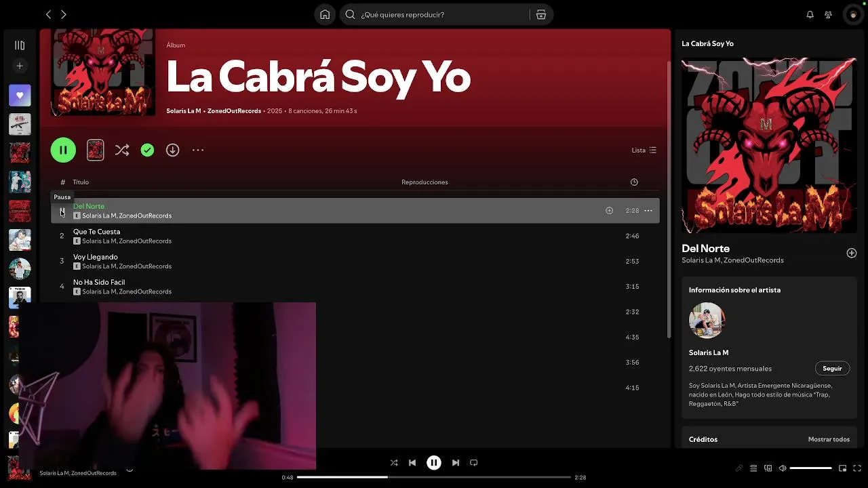Pause playback in bottom player bar
Screen dimensions: 868x488
(434, 463)
